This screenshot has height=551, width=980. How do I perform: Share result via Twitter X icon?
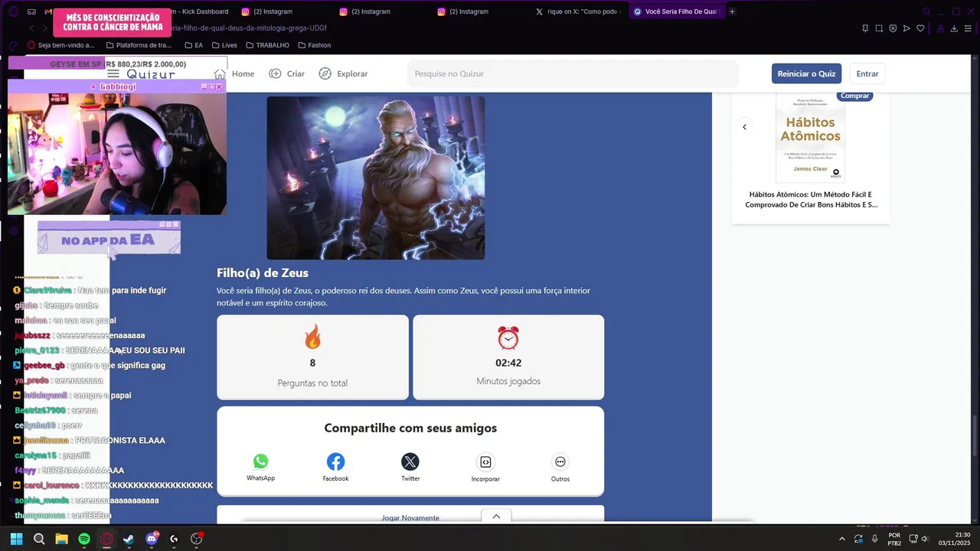(x=410, y=461)
